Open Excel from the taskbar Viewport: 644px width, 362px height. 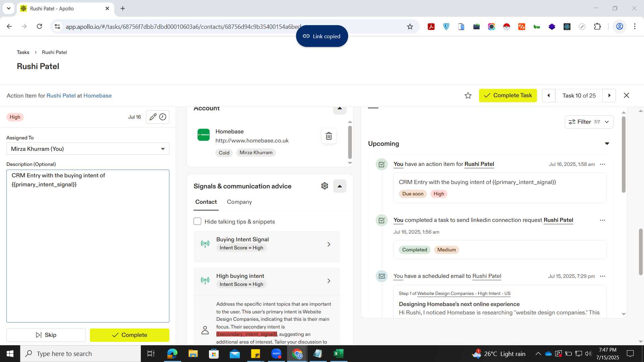point(338,354)
